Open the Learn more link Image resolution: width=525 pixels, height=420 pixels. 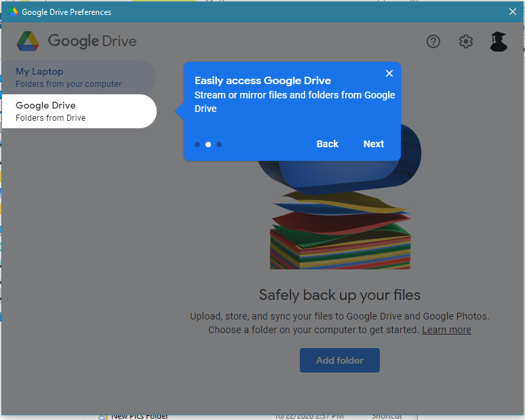(446, 330)
